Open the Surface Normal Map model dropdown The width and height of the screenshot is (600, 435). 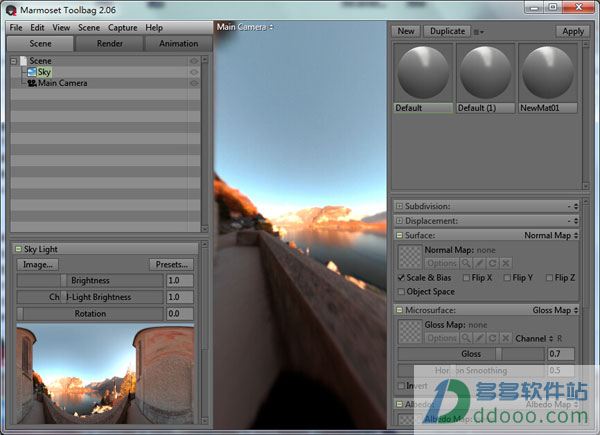point(551,235)
